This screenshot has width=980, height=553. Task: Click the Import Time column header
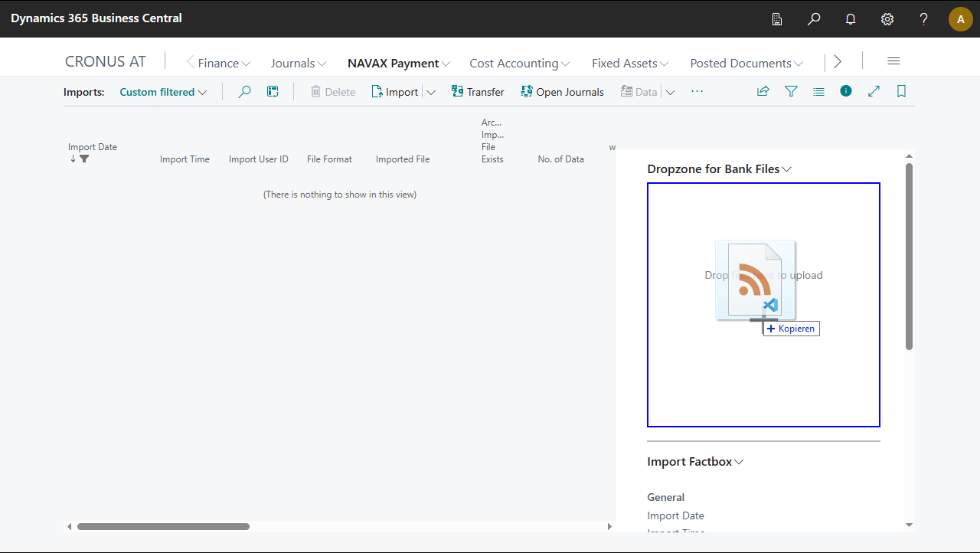[x=185, y=159]
